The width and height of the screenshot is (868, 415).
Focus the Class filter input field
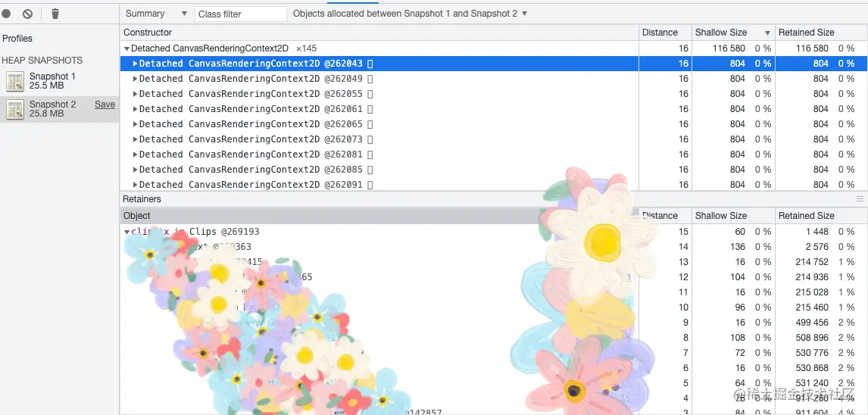[241, 14]
